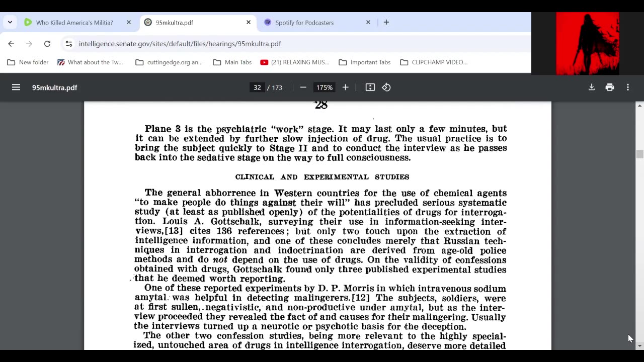Click the address bar URL field
Image resolution: width=644 pixels, height=362 pixels.
coord(180,44)
